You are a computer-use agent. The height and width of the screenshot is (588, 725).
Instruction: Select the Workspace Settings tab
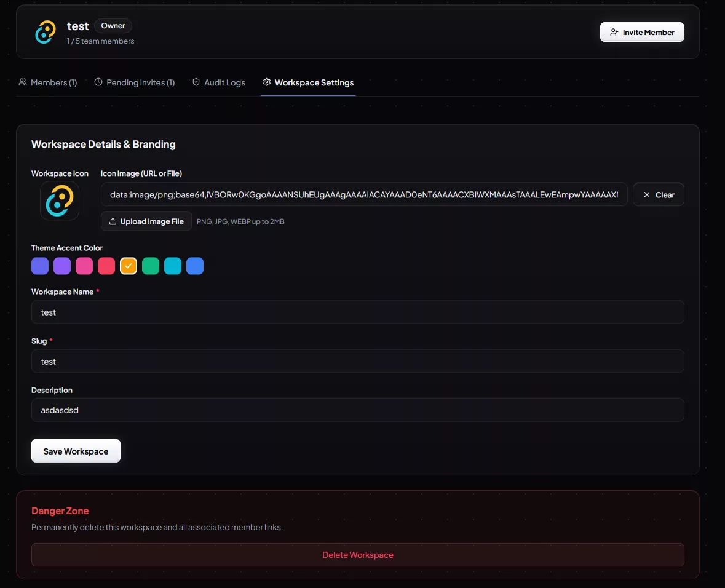coord(308,82)
